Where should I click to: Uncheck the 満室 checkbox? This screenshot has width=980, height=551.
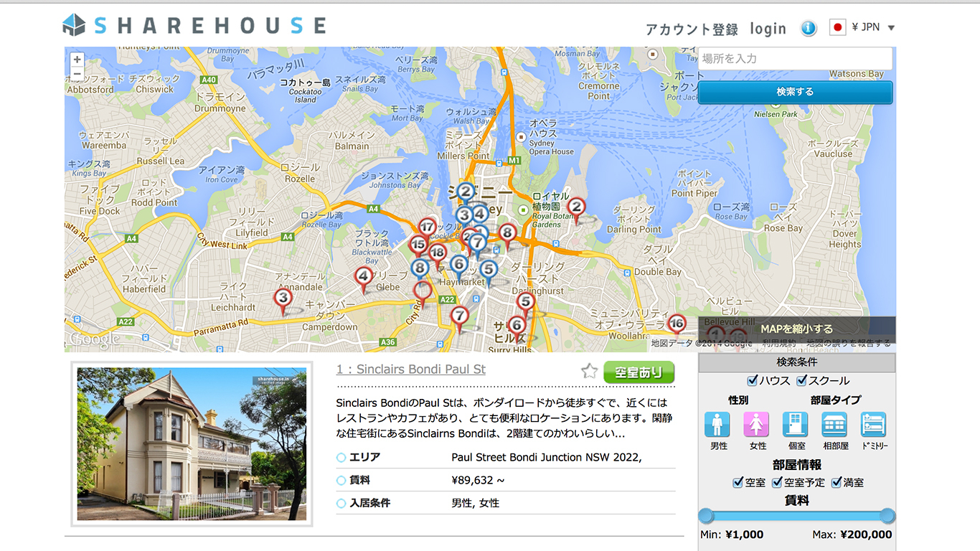point(836,483)
